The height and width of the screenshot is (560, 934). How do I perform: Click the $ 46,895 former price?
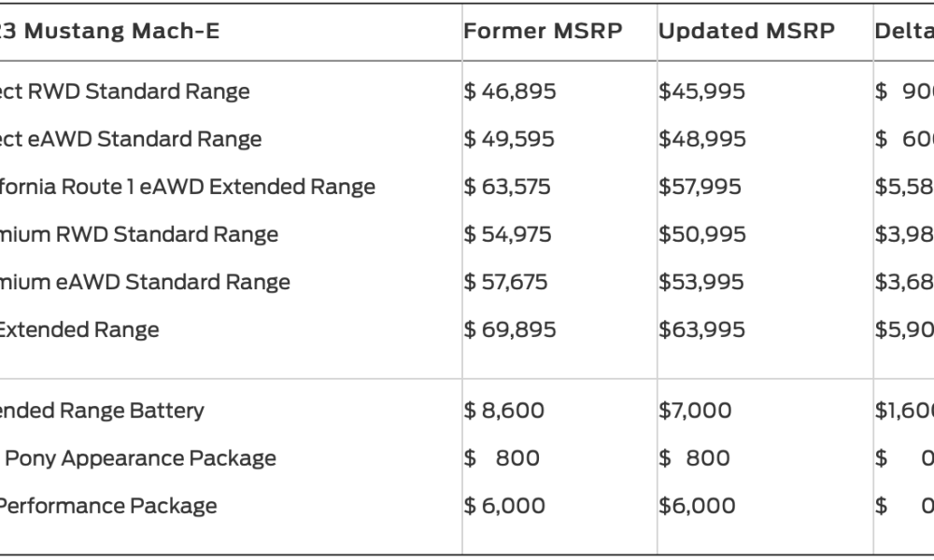click(x=509, y=91)
